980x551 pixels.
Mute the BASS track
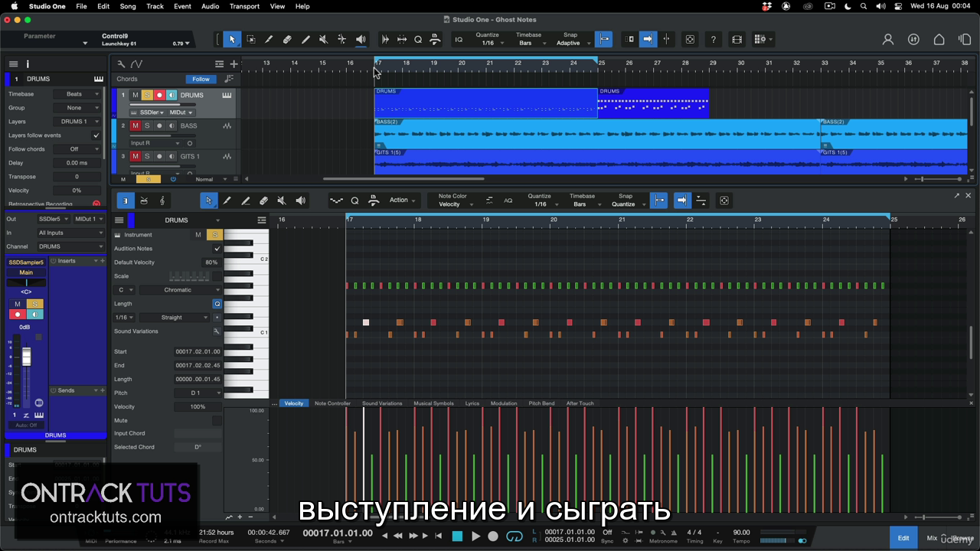[x=136, y=126]
